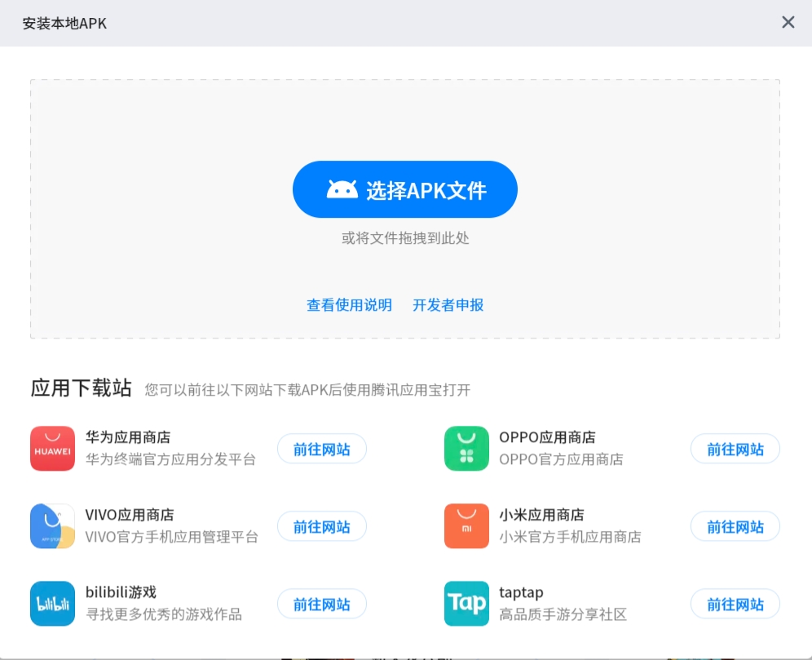The width and height of the screenshot is (812, 660).
Task: Click the TapTap logo icon
Action: (466, 604)
